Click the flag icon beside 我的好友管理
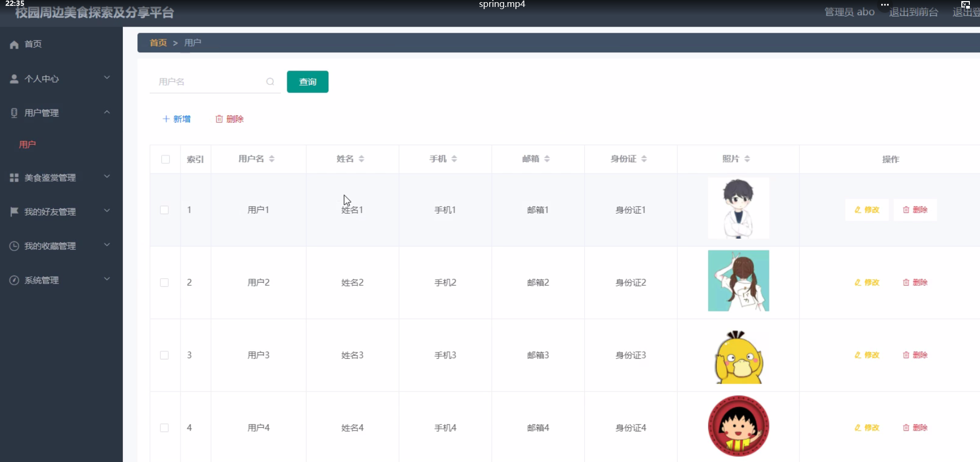The image size is (980, 462). pyautogui.click(x=14, y=212)
